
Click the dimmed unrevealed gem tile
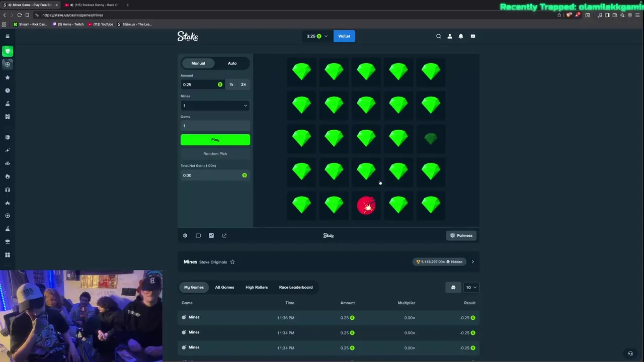click(431, 139)
